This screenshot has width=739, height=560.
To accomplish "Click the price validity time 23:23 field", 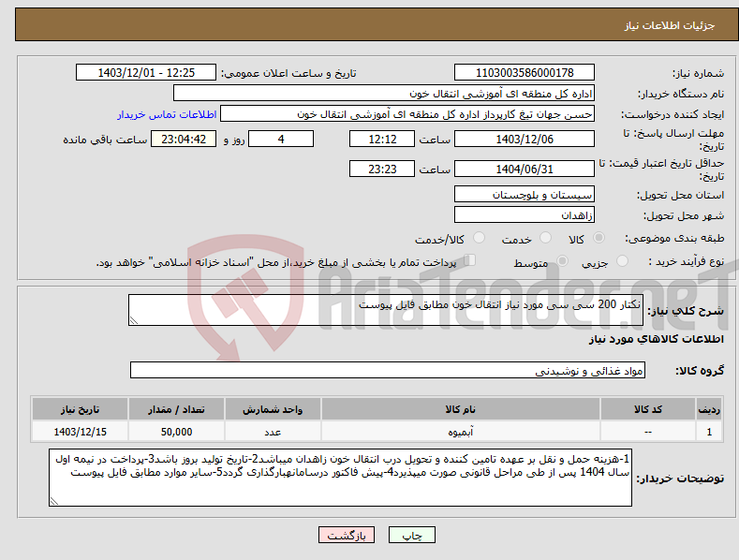I will [x=382, y=169].
